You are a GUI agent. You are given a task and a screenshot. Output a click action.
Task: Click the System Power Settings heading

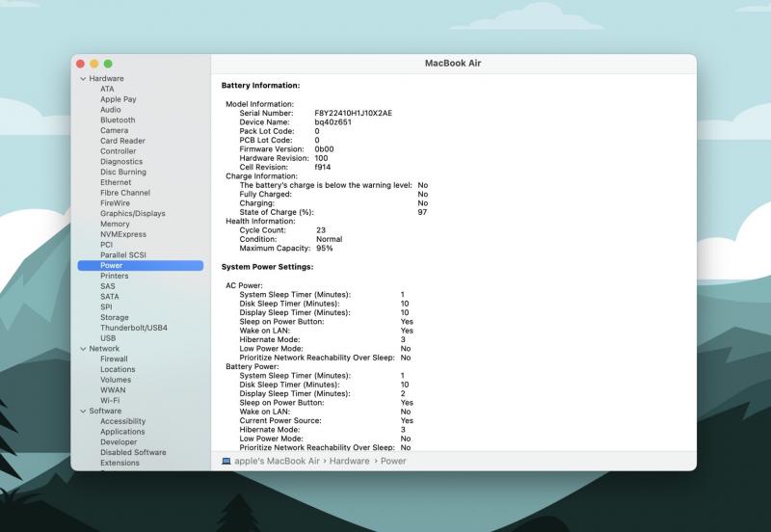click(268, 267)
